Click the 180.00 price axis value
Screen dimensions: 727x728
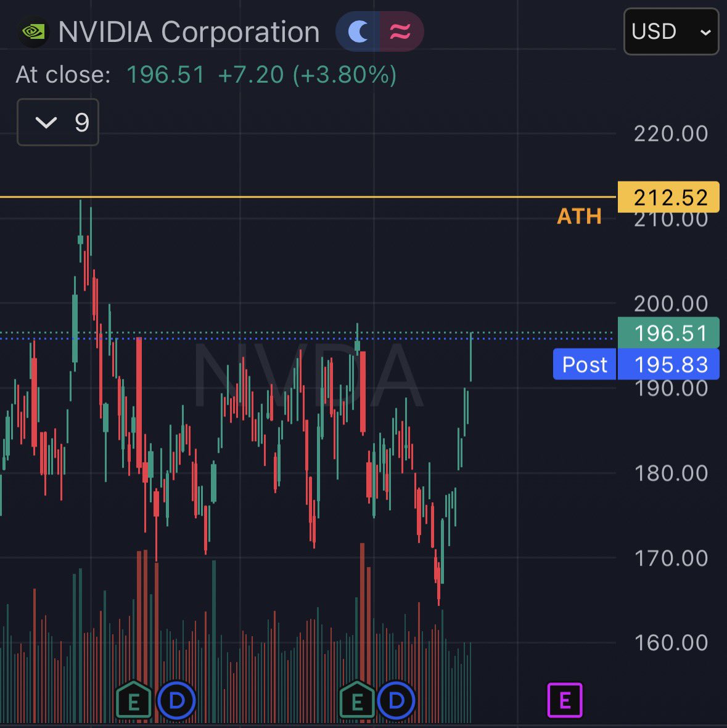[671, 473]
